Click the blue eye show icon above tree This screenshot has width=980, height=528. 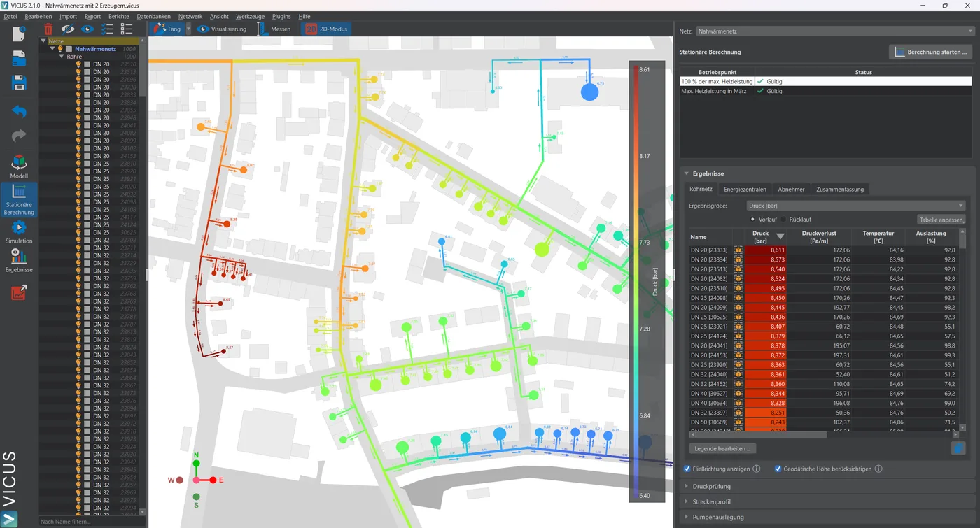pos(87,29)
